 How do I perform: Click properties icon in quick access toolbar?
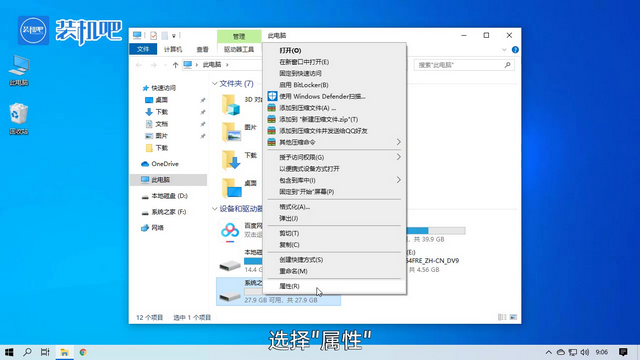coord(153,36)
